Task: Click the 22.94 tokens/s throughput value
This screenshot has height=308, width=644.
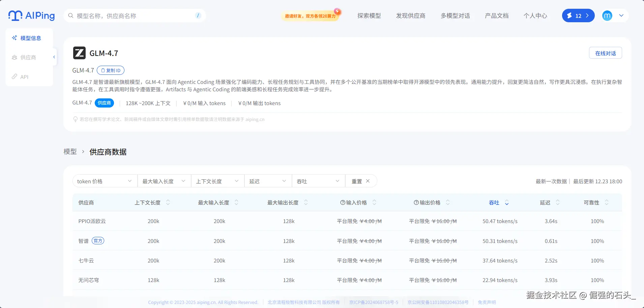Action: point(500,280)
